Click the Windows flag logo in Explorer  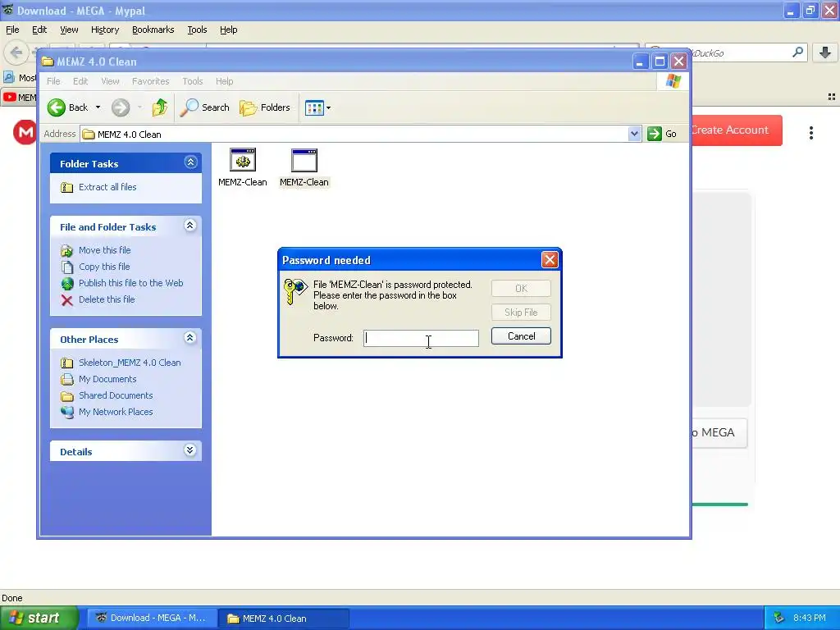pyautogui.click(x=673, y=81)
